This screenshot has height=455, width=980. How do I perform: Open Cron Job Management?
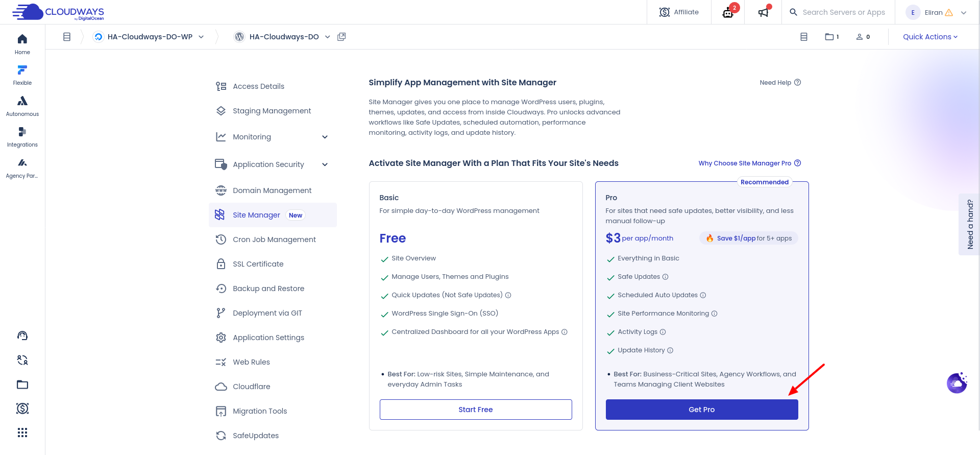point(273,240)
